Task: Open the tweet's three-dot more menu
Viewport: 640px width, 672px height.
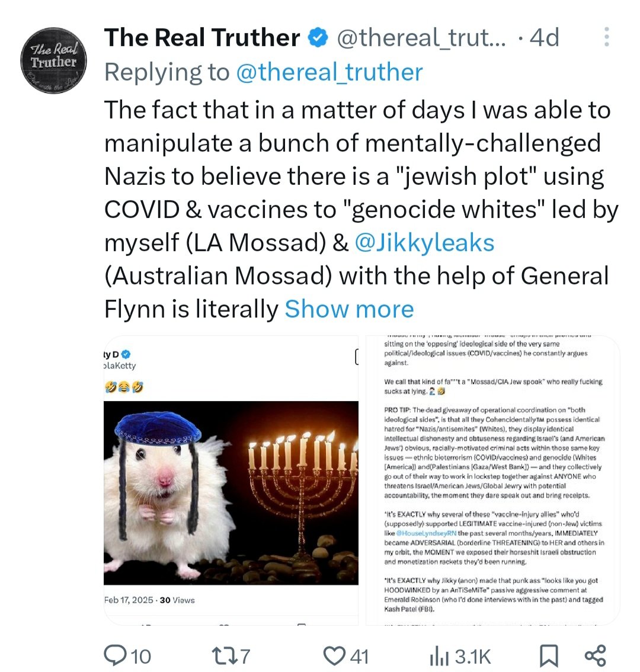Action: [x=606, y=37]
